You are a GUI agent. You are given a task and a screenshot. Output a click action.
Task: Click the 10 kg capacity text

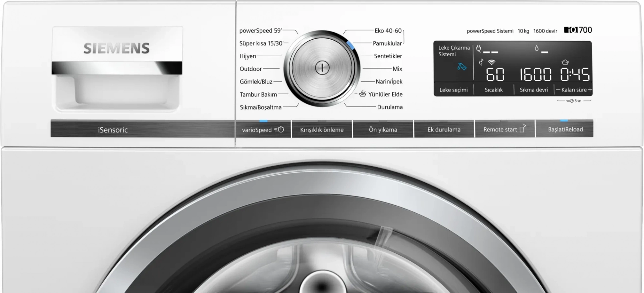(x=523, y=31)
